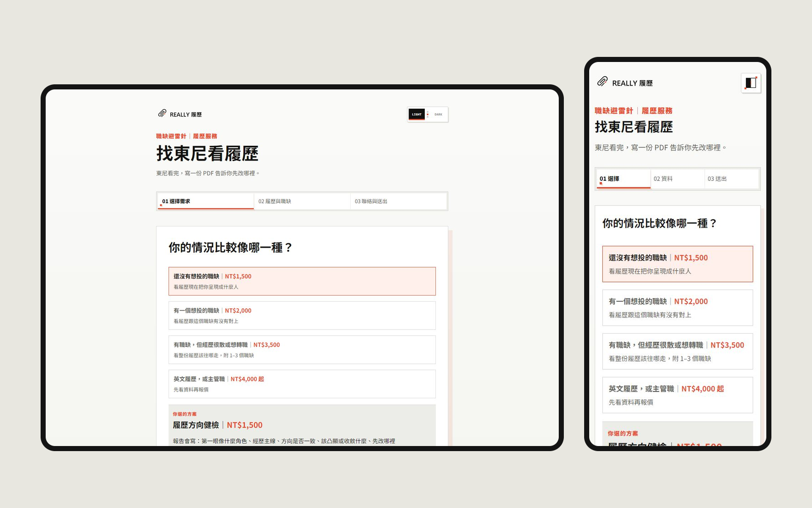This screenshot has height=508, width=812.
Task: Click 履歷服務 link in desktop view
Action: coord(205,136)
